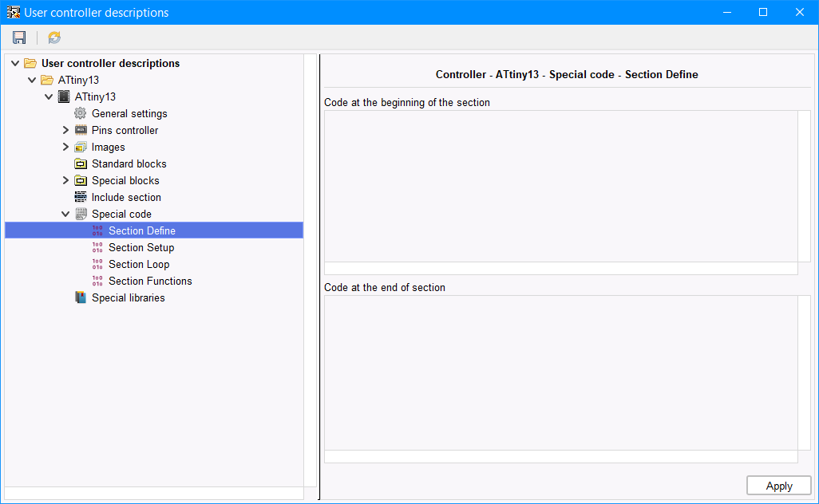Click vertical scrollbar of beginning code editor
This screenshot has width=819, height=504.
(x=805, y=187)
